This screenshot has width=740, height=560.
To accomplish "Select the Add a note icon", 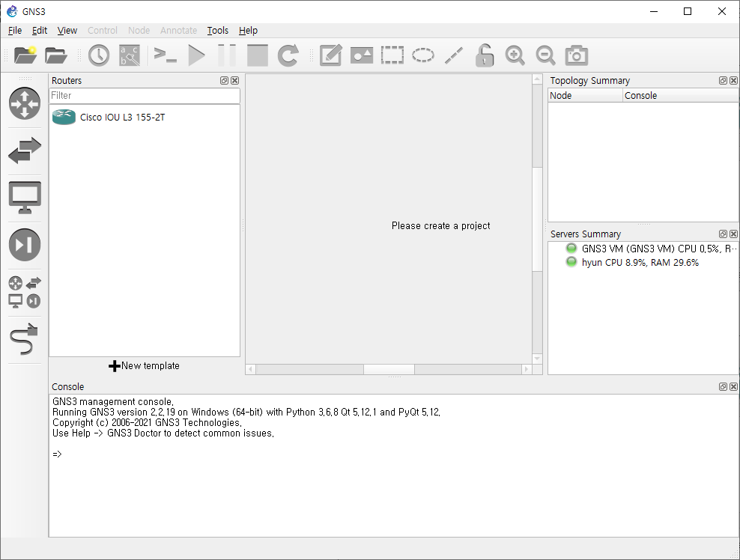I will point(330,55).
